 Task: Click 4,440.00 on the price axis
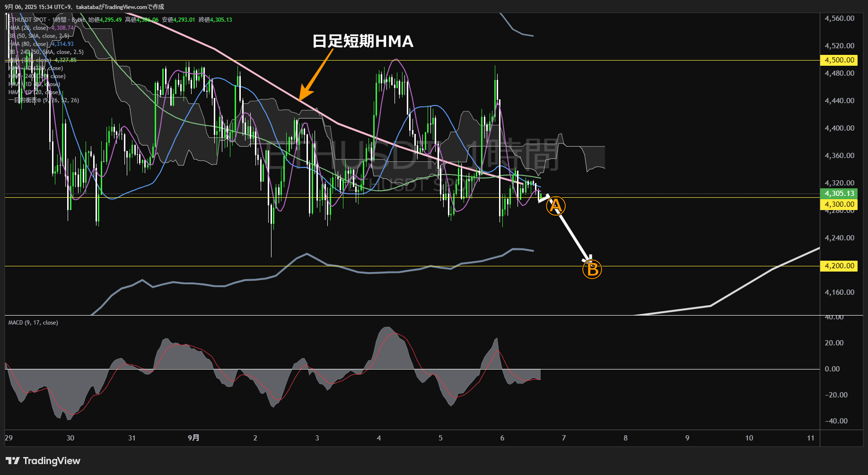839,101
